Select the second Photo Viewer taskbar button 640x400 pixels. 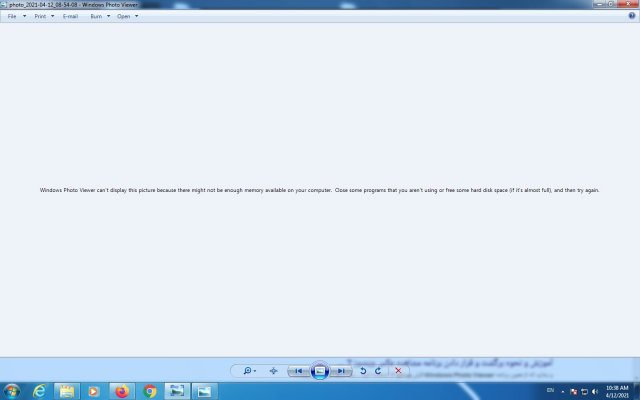tap(204, 391)
